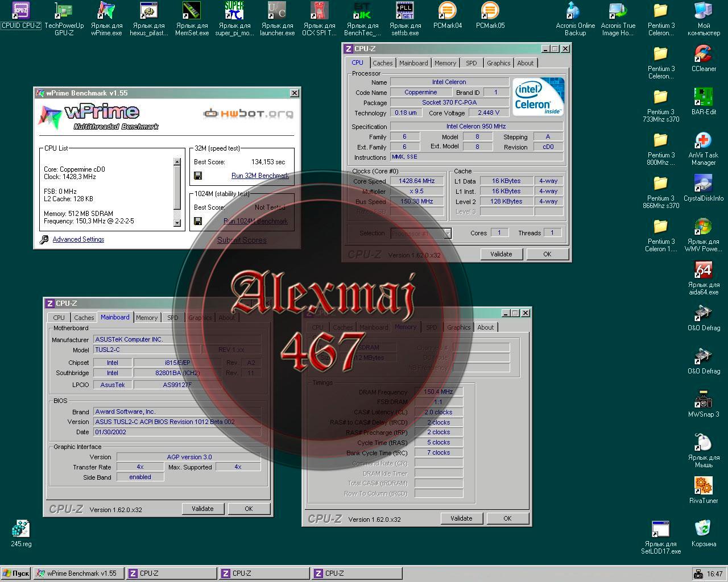Click Validate in Memory CPU-Z window
728x582 pixels.
[461, 518]
